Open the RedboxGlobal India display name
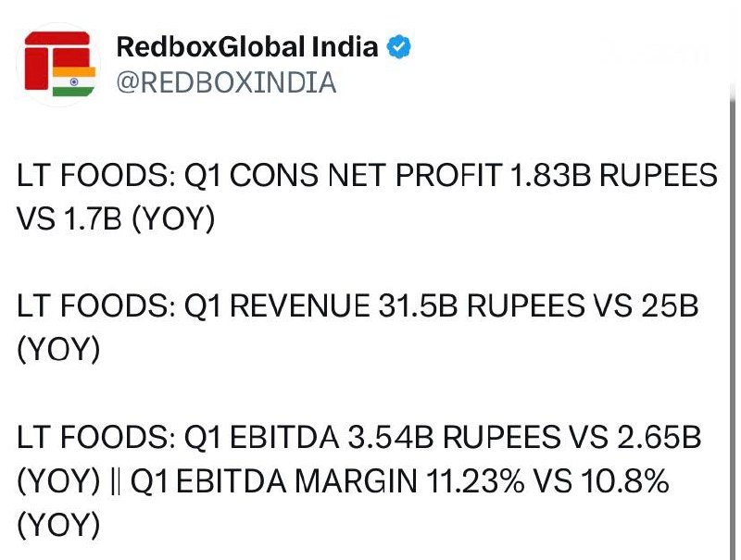 pyautogui.click(x=247, y=47)
